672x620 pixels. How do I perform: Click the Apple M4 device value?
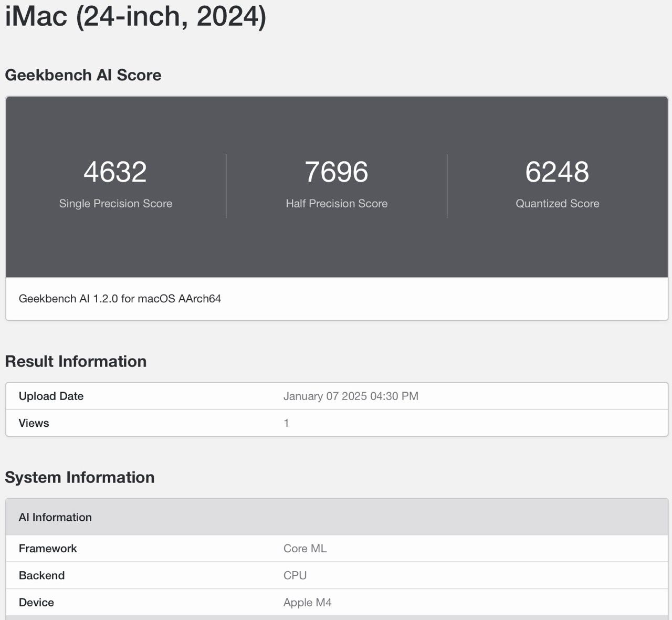[x=308, y=602]
